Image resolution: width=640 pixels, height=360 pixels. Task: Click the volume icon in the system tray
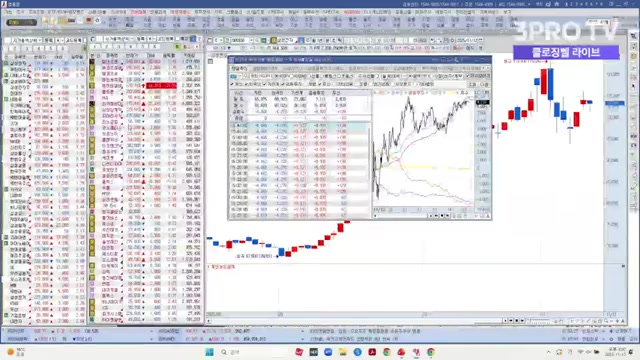pos(589,352)
